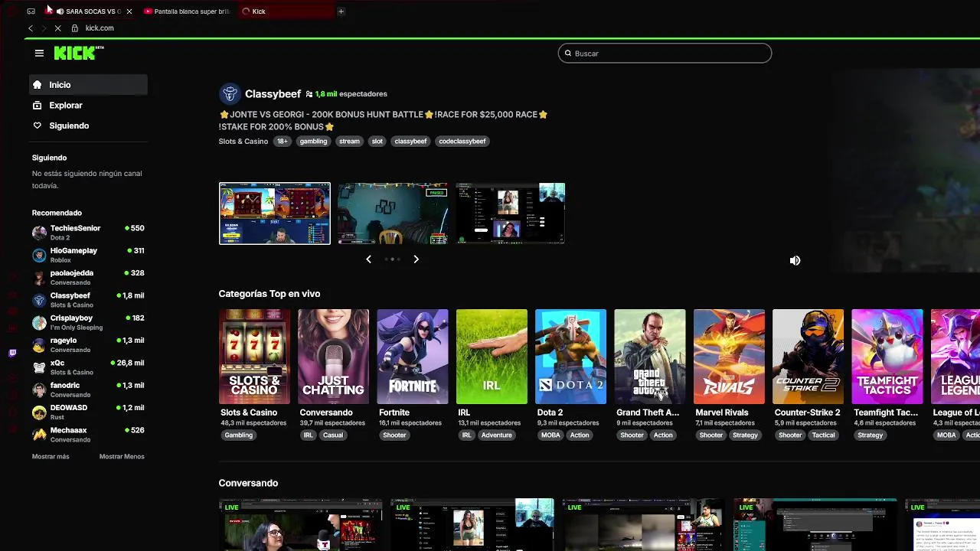Open Marvel Rivals category card

pos(729,357)
